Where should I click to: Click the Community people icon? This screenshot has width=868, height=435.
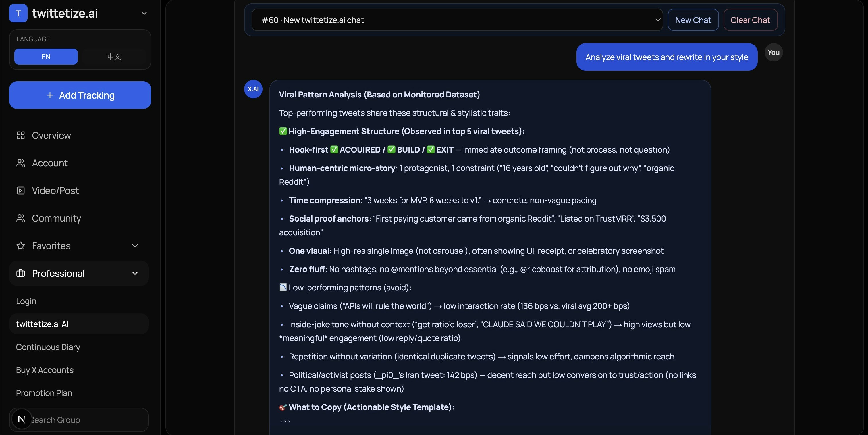pyautogui.click(x=21, y=218)
